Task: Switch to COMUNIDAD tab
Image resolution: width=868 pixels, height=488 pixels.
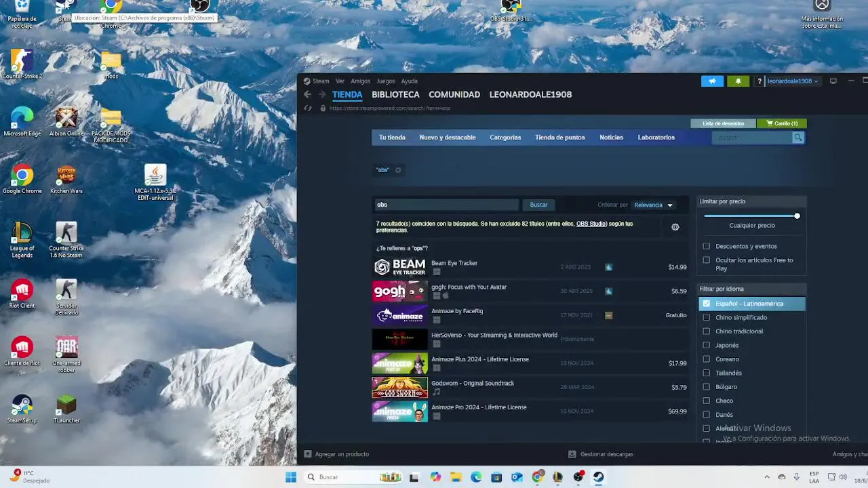Action: (454, 95)
